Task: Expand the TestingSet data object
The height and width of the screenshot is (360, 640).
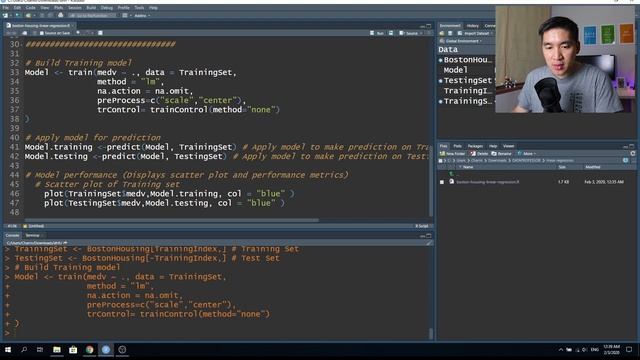Action: [x=441, y=81]
